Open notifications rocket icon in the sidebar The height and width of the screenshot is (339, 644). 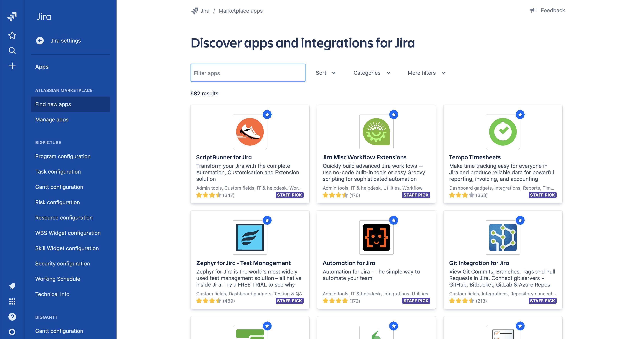(x=12, y=286)
